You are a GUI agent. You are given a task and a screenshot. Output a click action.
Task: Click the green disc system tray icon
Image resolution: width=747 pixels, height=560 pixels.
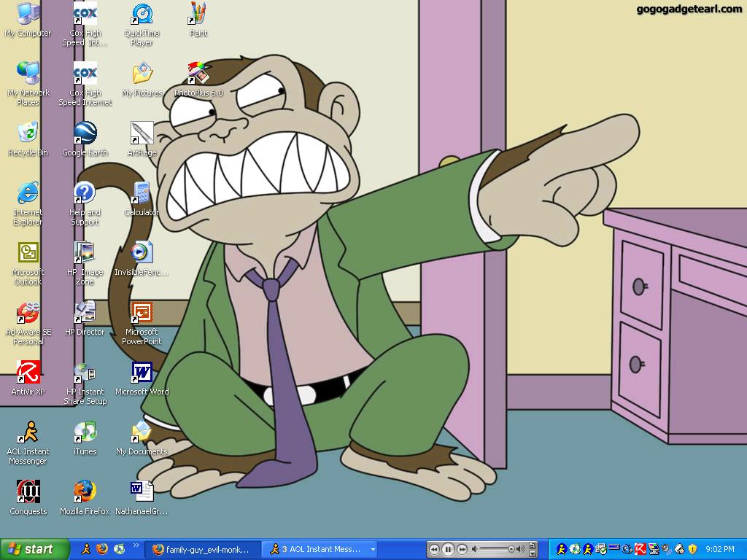coord(575,549)
